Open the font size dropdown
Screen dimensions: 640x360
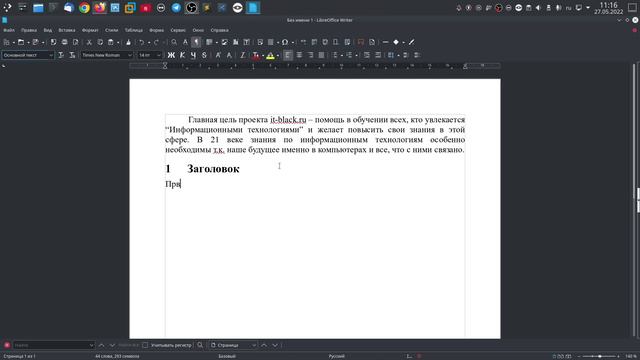pos(159,55)
